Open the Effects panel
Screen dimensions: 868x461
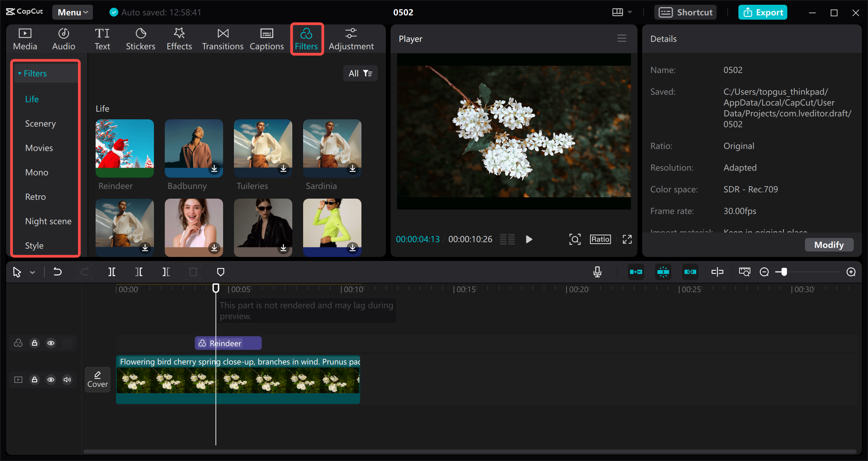[179, 38]
